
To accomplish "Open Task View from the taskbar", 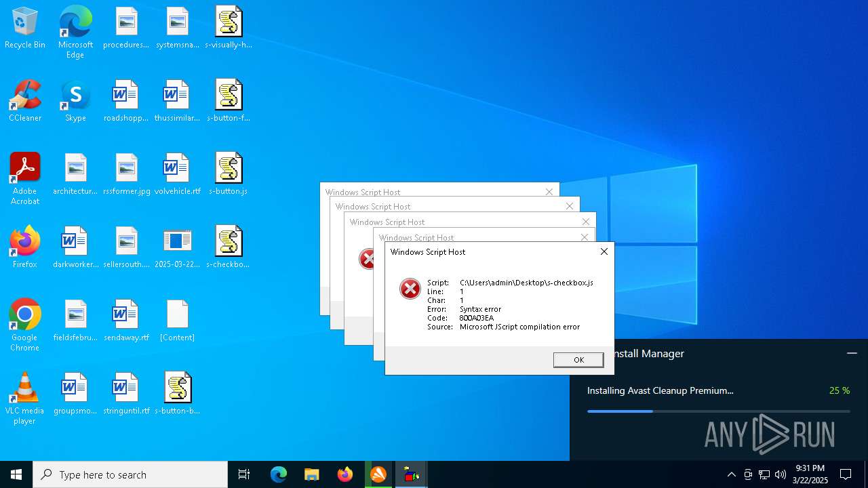I will click(x=244, y=474).
